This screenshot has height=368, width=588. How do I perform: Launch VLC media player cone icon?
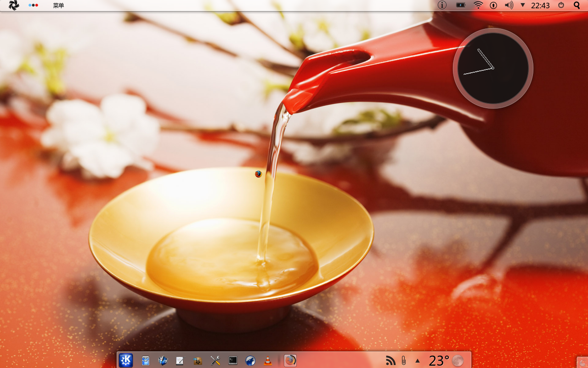267,361
